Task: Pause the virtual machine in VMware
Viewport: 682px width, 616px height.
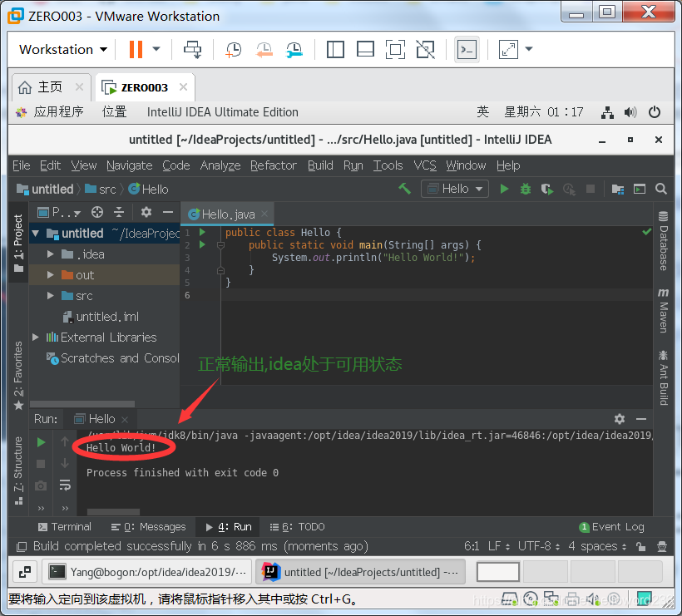Action: 136,49
